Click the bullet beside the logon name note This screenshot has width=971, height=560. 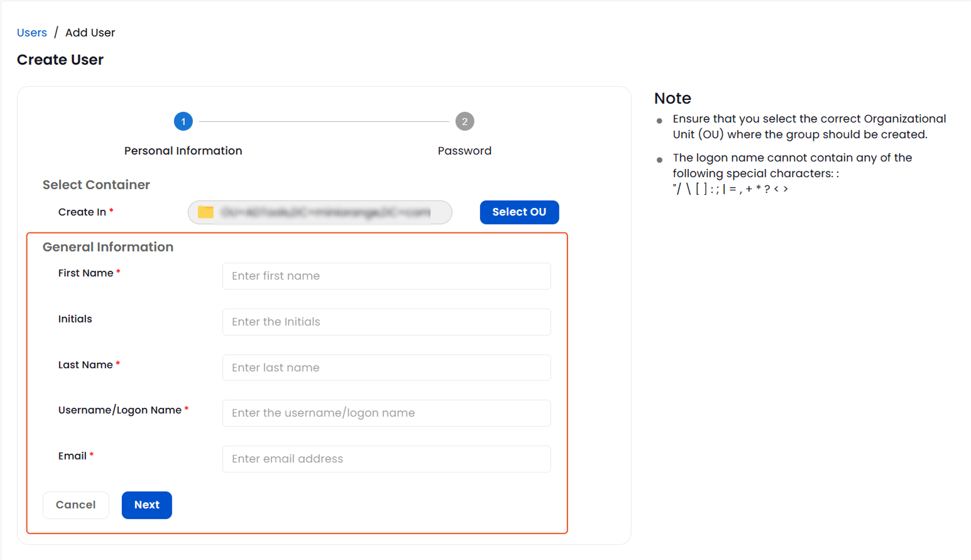point(659,160)
